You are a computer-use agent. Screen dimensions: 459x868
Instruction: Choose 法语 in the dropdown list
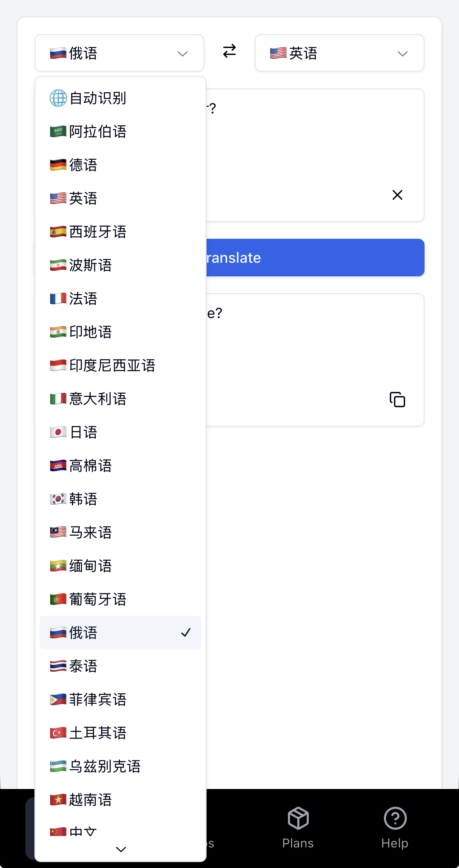tap(83, 299)
